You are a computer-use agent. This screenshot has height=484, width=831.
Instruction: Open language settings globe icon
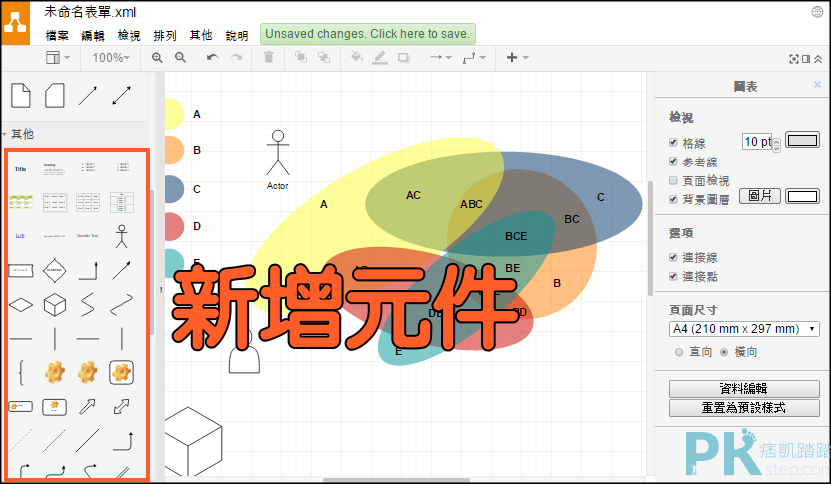(817, 12)
